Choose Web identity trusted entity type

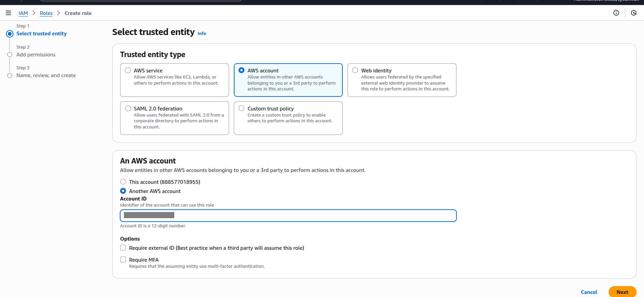(x=355, y=70)
